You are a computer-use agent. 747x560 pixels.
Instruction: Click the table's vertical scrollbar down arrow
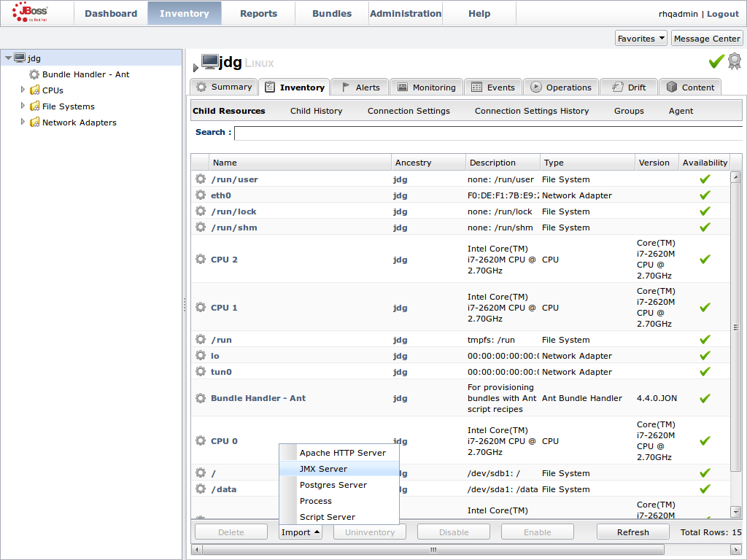click(736, 512)
